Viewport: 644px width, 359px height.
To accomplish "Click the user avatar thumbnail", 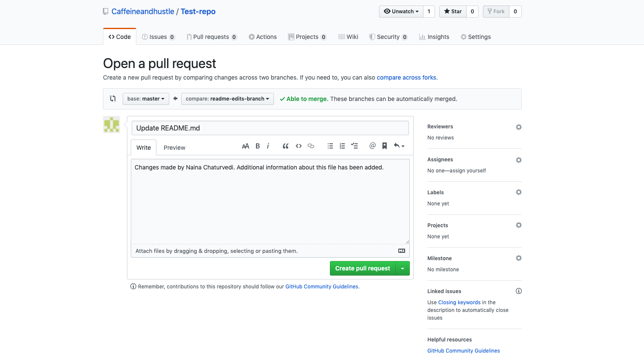I will pyautogui.click(x=112, y=125).
